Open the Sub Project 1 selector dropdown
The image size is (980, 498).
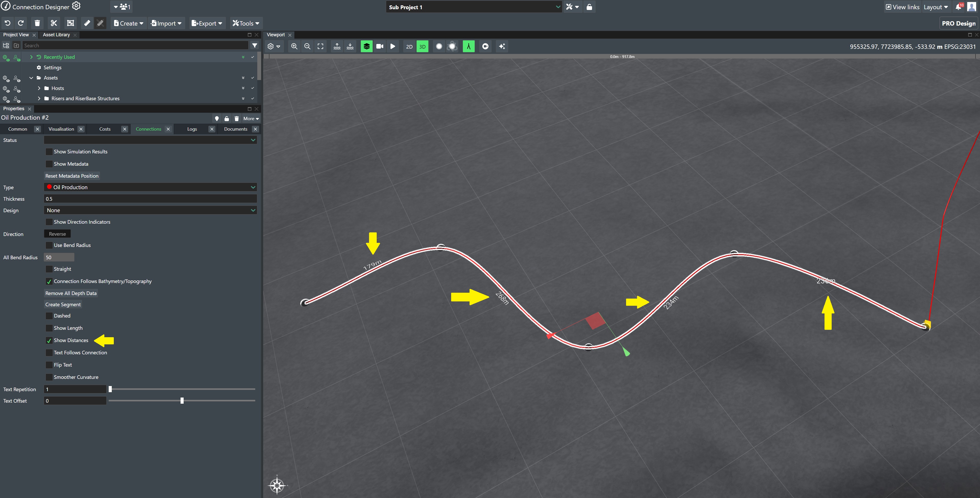point(474,7)
